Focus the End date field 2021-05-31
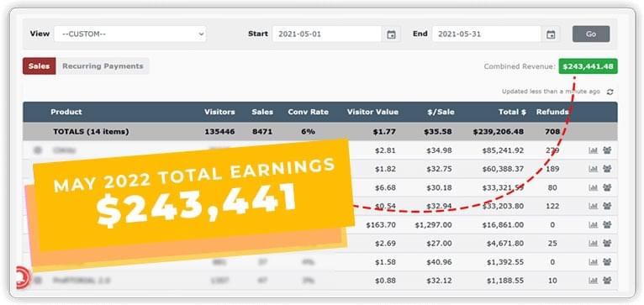 coord(486,34)
